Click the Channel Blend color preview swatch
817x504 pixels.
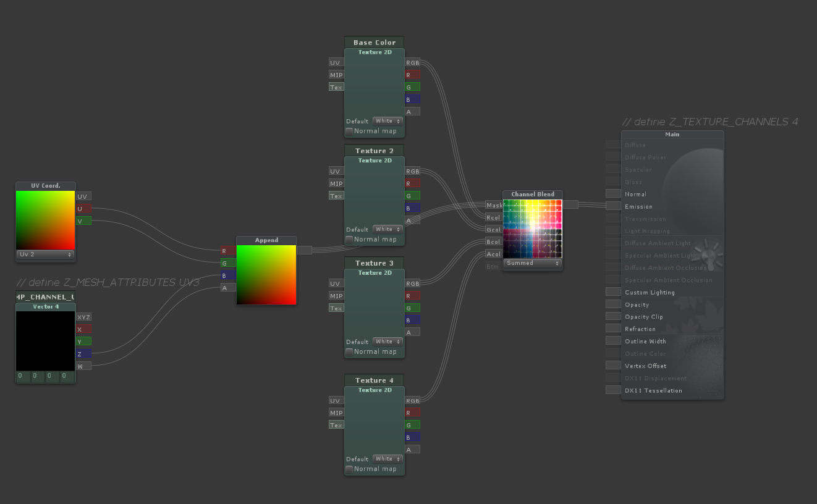(532, 229)
